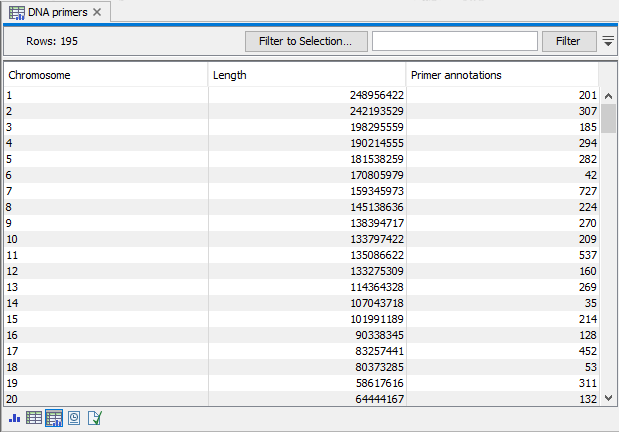This screenshot has height=432, width=620.
Task: Sort by Primer annotations column header
Action: click(x=502, y=75)
